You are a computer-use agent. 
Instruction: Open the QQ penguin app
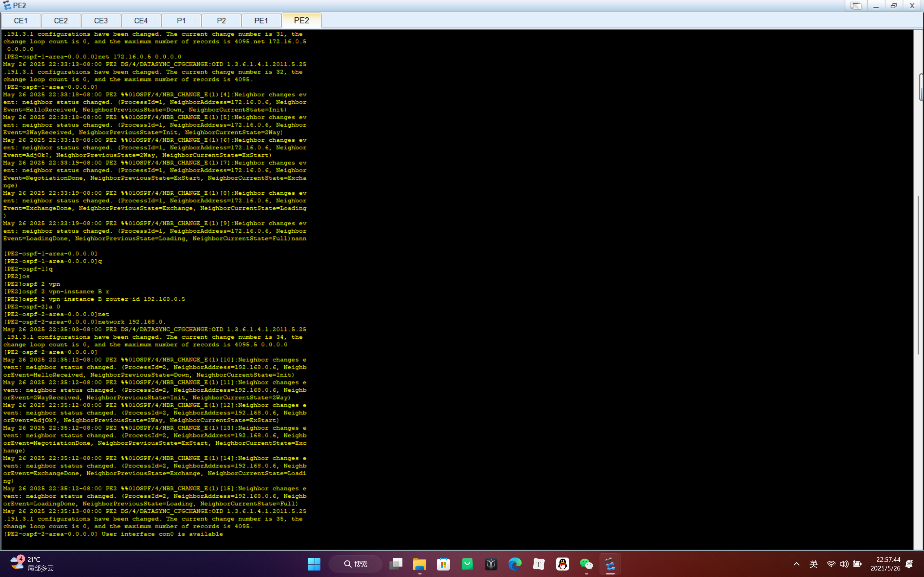coord(562,564)
